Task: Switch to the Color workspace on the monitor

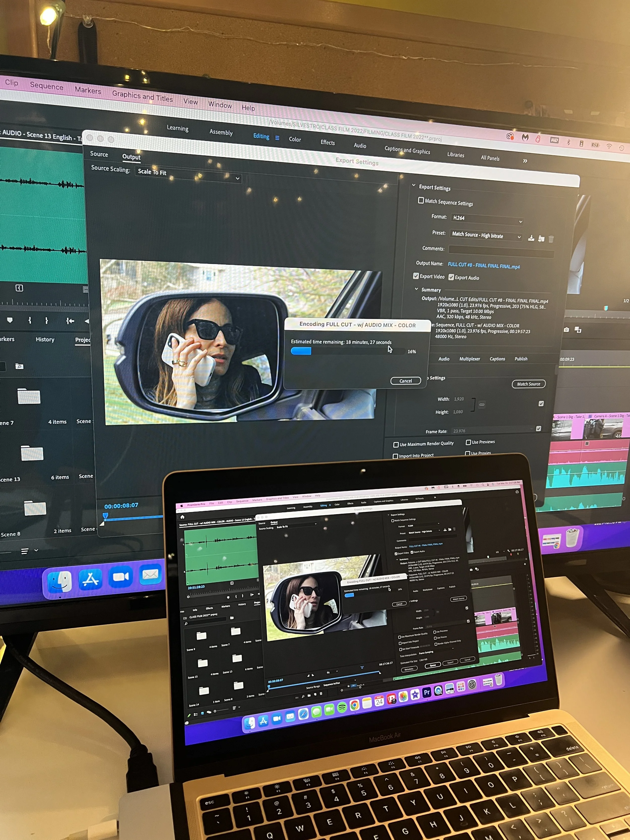Action: coord(295,139)
